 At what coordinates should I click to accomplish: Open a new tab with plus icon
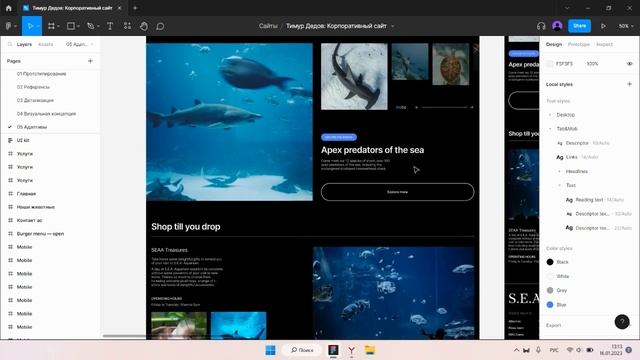135,8
